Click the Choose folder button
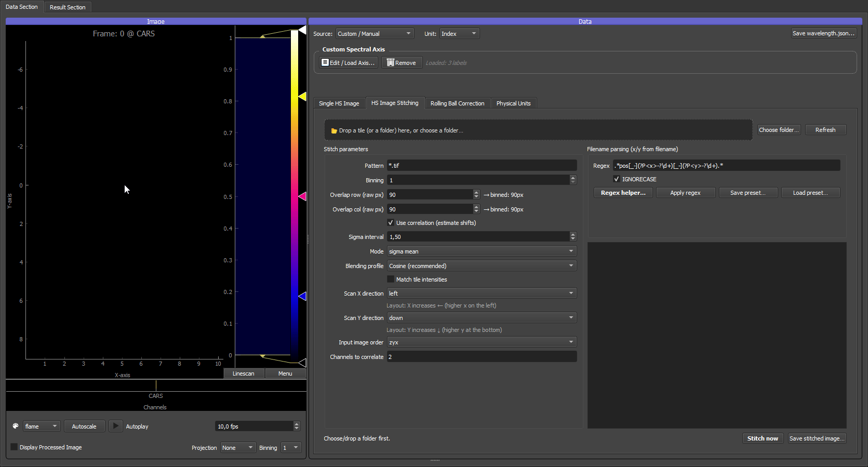Image resolution: width=868 pixels, height=467 pixels. (x=779, y=130)
